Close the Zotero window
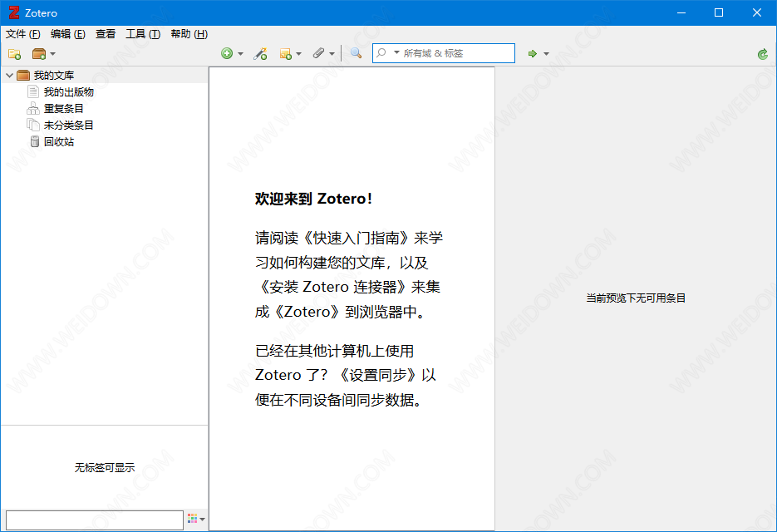Screen dimensions: 777x532 (757, 13)
